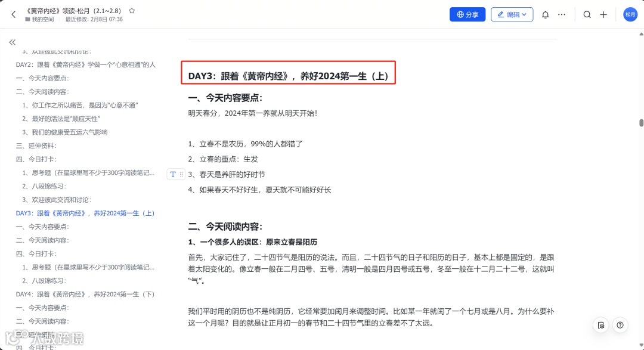
Task: Open the help question-mark button
Action: pyautogui.click(x=620, y=325)
